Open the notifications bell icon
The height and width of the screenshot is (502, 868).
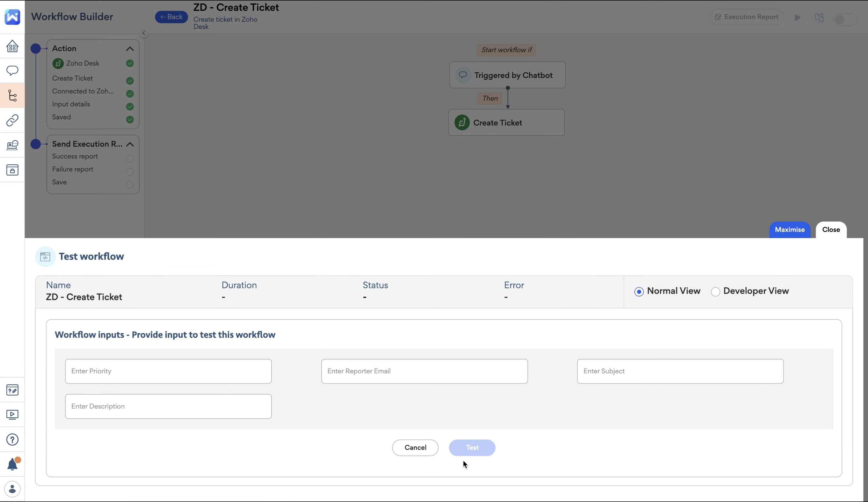tap(12, 464)
